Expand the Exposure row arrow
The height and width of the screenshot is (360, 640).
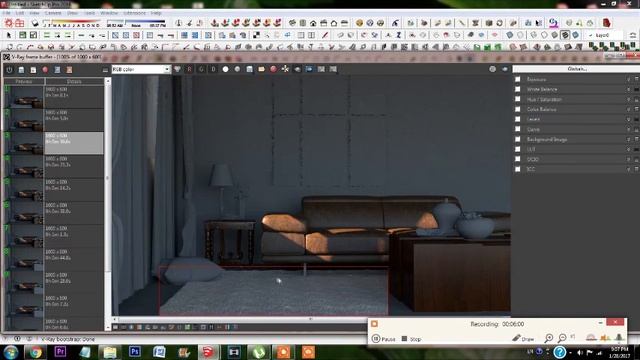pos(629,79)
